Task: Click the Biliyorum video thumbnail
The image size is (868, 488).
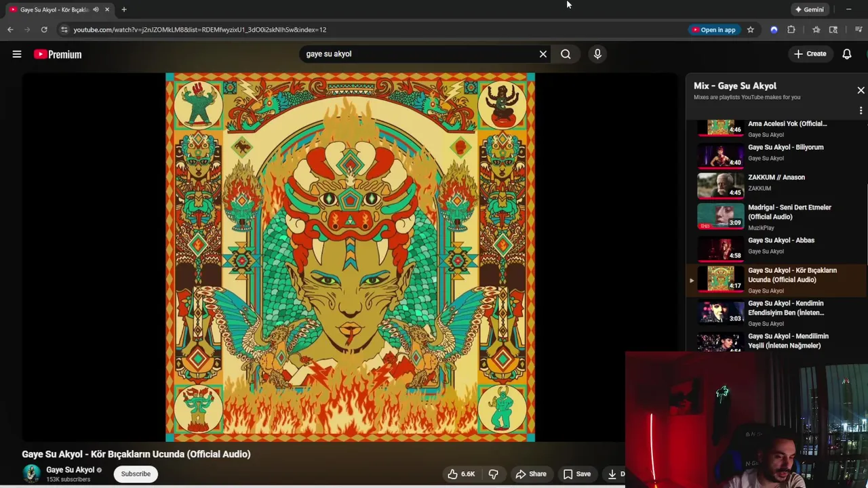Action: (720, 155)
